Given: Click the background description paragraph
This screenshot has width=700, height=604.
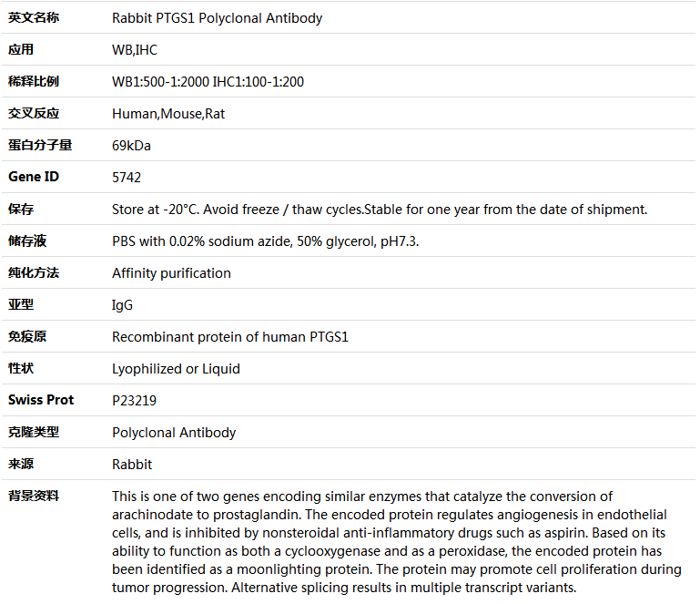Looking at the screenshot, I should click(396, 542).
